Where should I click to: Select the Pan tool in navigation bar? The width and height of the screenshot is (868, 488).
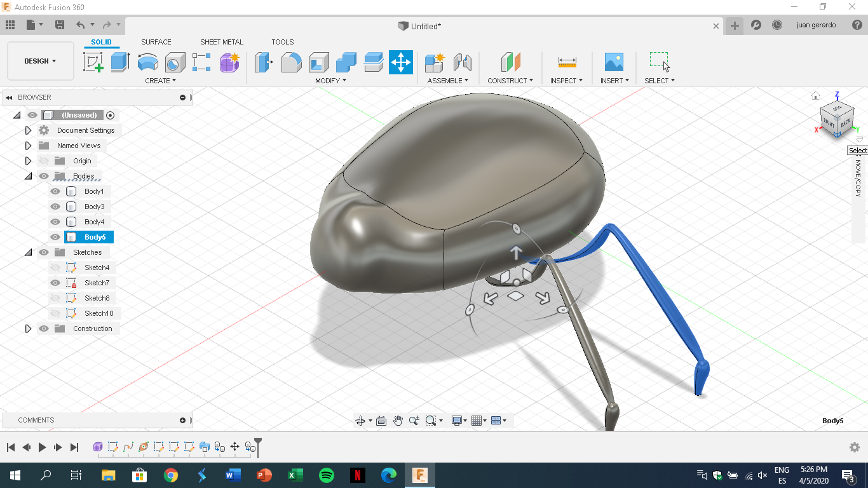click(397, 420)
